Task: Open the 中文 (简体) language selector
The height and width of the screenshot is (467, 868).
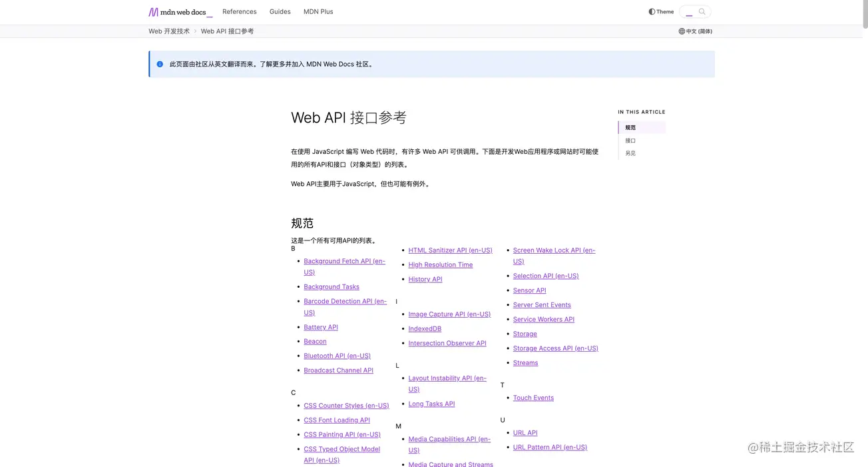Action: tap(696, 31)
